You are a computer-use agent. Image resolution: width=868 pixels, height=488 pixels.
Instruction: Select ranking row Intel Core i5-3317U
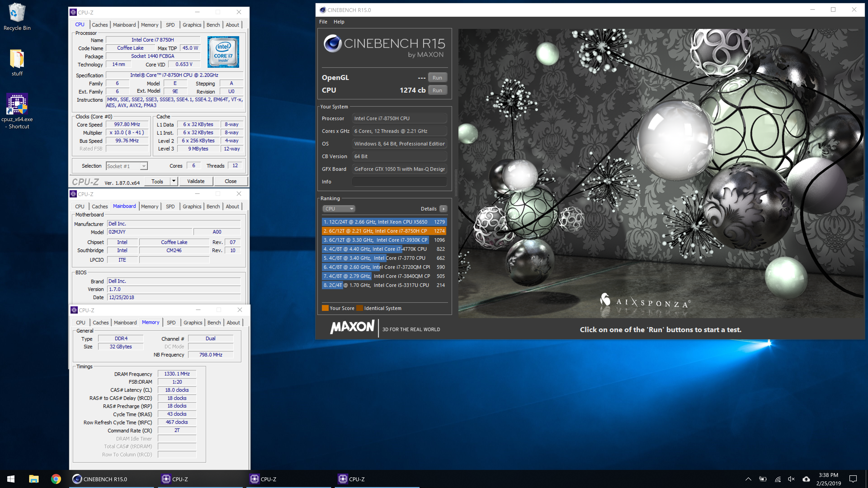(x=384, y=285)
